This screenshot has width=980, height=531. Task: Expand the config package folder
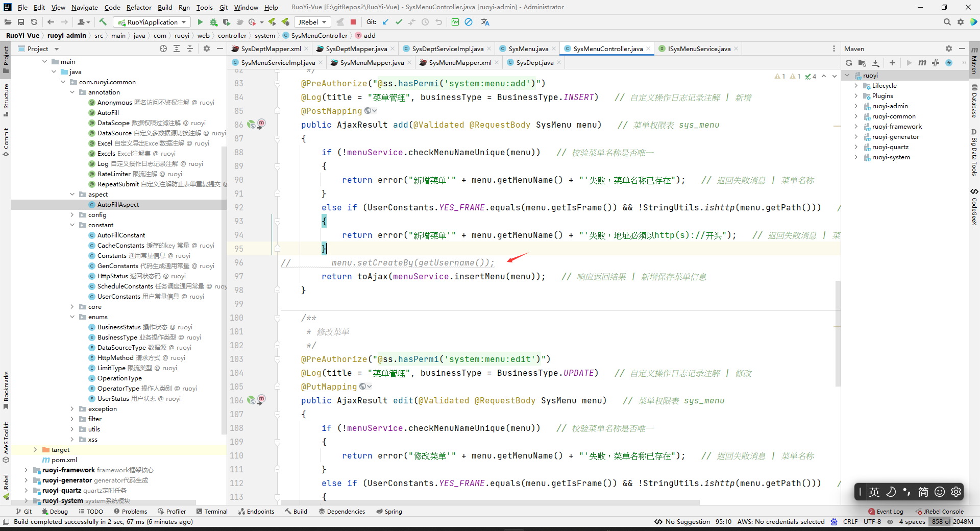[72, 214]
